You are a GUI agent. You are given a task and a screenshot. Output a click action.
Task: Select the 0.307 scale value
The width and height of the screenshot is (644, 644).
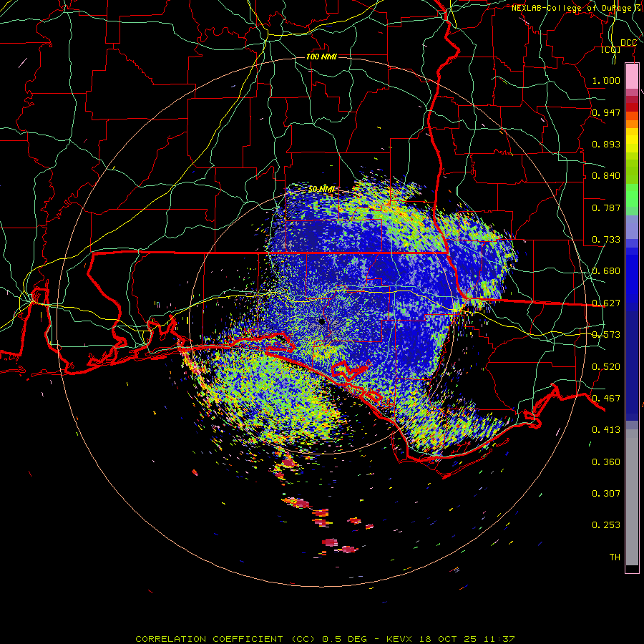(606, 494)
